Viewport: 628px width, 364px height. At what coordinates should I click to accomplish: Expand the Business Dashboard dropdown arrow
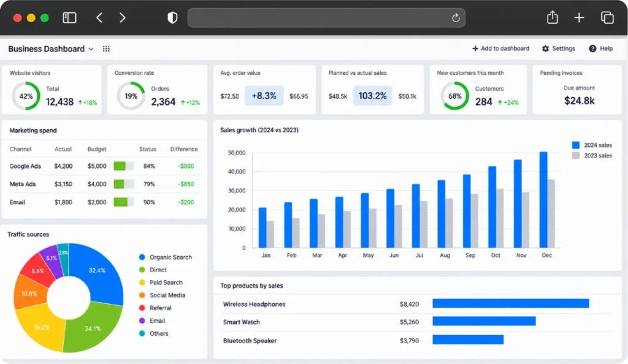pyautogui.click(x=91, y=49)
